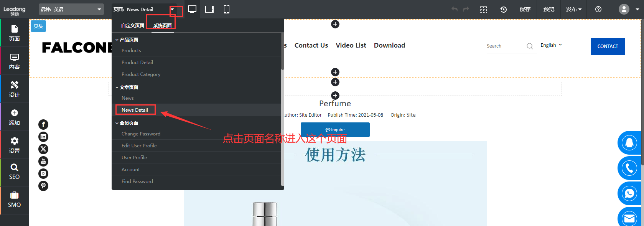
Task: Open the SEO sidebar panel
Action: click(14, 172)
